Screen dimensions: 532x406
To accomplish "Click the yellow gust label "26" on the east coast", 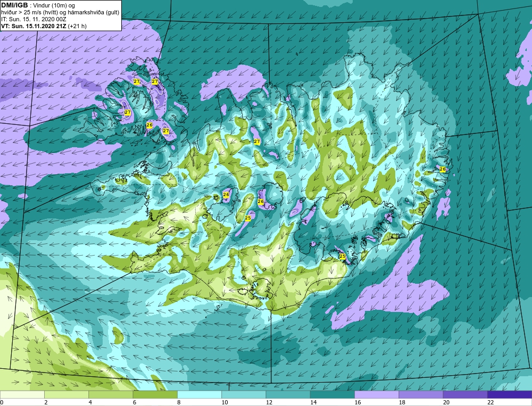I will pos(443,169).
